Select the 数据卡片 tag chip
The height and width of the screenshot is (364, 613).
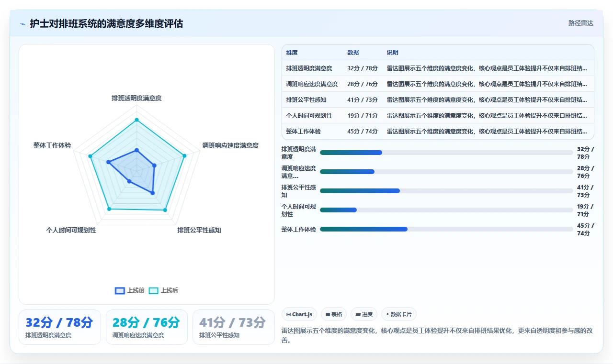click(x=399, y=314)
